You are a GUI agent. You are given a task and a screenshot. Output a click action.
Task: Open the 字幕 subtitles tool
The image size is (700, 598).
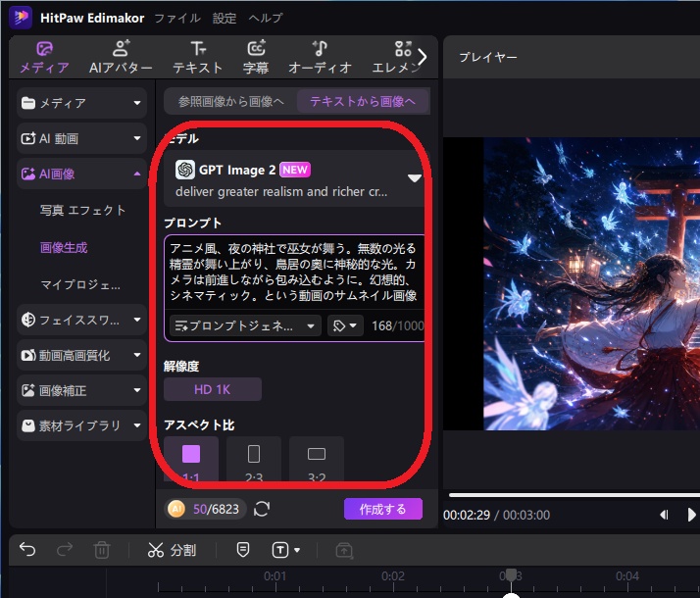pos(256,58)
